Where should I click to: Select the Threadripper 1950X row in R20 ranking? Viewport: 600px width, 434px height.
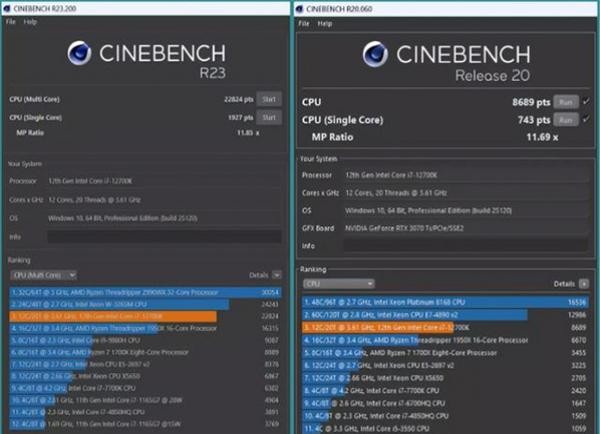pyautogui.click(x=445, y=340)
